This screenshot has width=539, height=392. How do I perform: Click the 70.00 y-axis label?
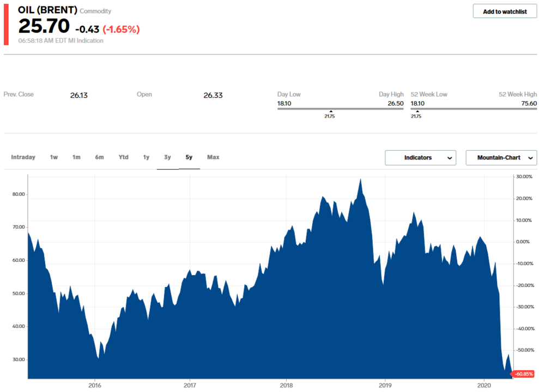click(19, 227)
